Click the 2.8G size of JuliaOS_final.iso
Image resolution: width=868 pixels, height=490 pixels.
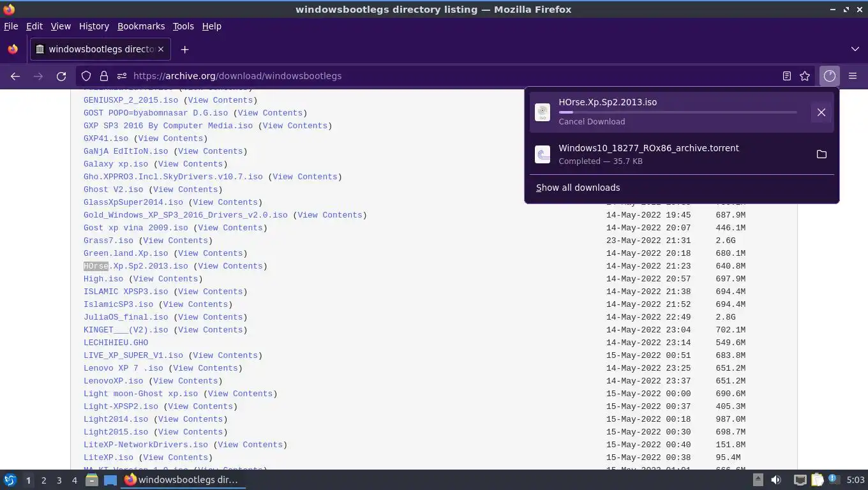(726, 317)
